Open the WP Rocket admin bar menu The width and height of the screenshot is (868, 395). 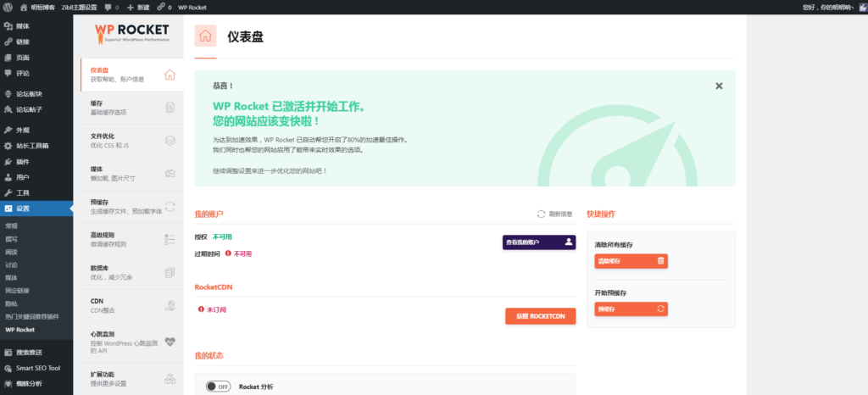point(192,7)
